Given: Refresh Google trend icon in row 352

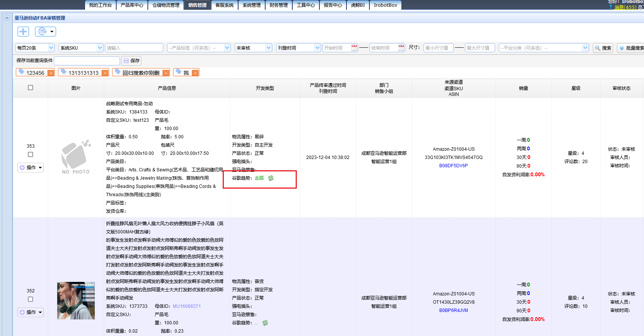Looking at the screenshot, I should point(265,323).
